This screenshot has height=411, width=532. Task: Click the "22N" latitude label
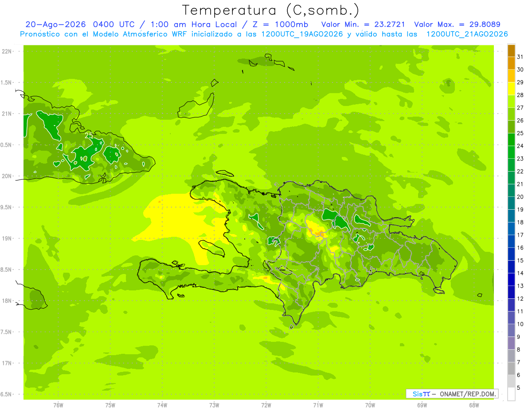click(8, 51)
